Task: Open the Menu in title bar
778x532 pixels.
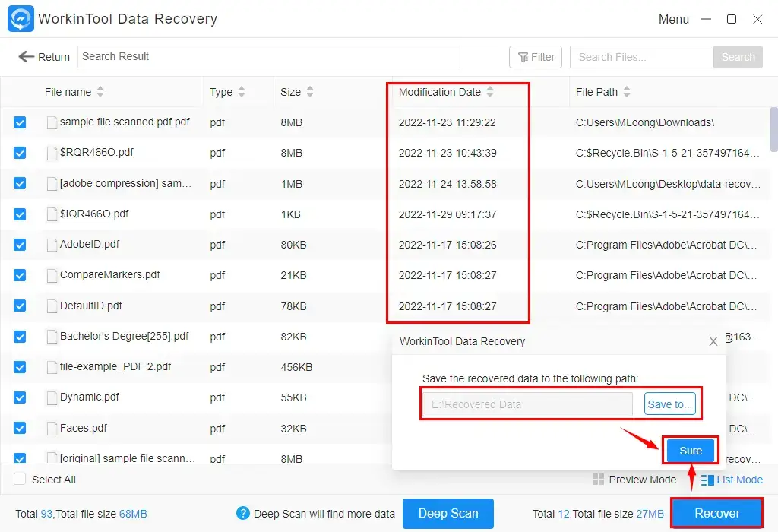Action: click(x=673, y=19)
